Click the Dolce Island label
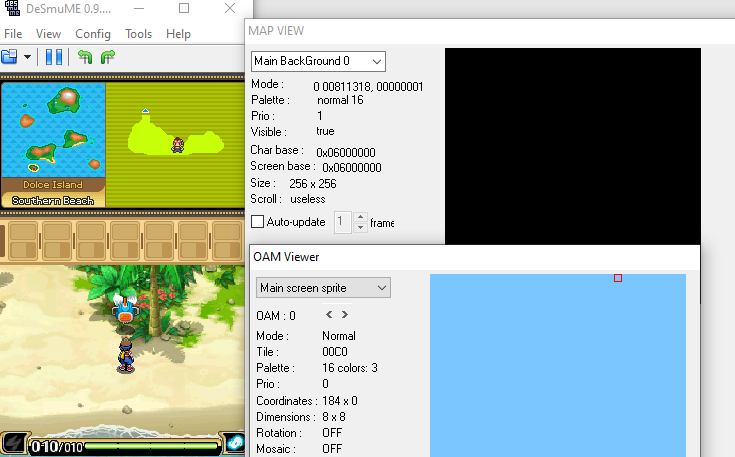 52,185
